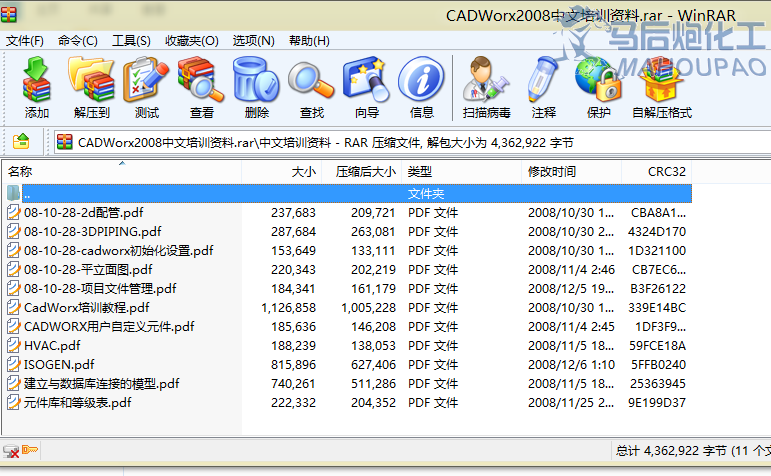Select file 08-10-28-平立面图.pdf

[88, 269]
